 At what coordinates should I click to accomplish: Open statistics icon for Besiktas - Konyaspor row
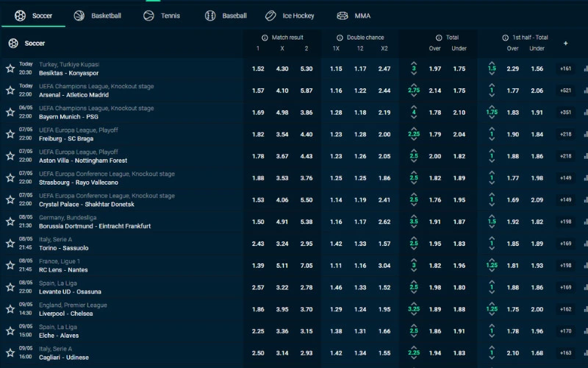(x=586, y=68)
